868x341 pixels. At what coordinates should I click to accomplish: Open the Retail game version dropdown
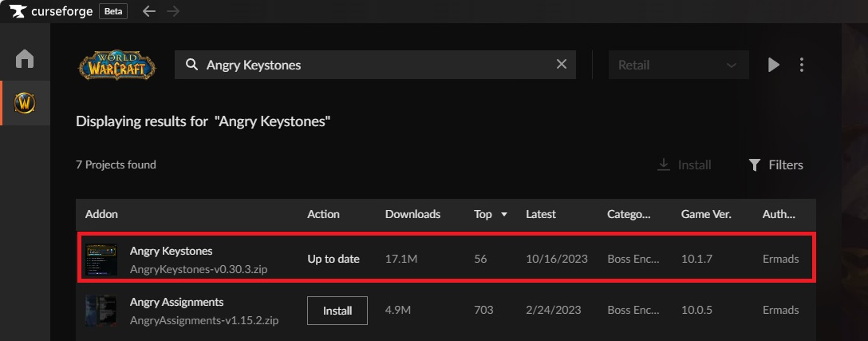(679, 65)
